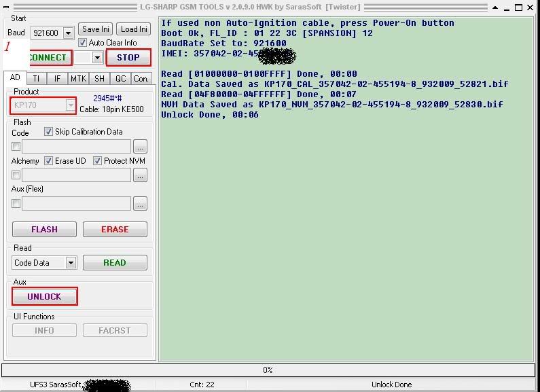Enable the Alchemy file checkbox
This screenshot has height=392, width=540.
tap(16, 175)
